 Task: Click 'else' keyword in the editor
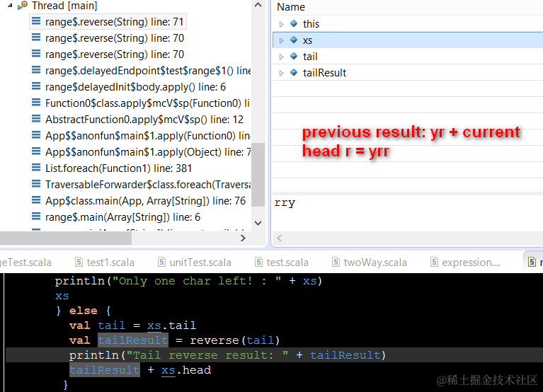coord(83,311)
